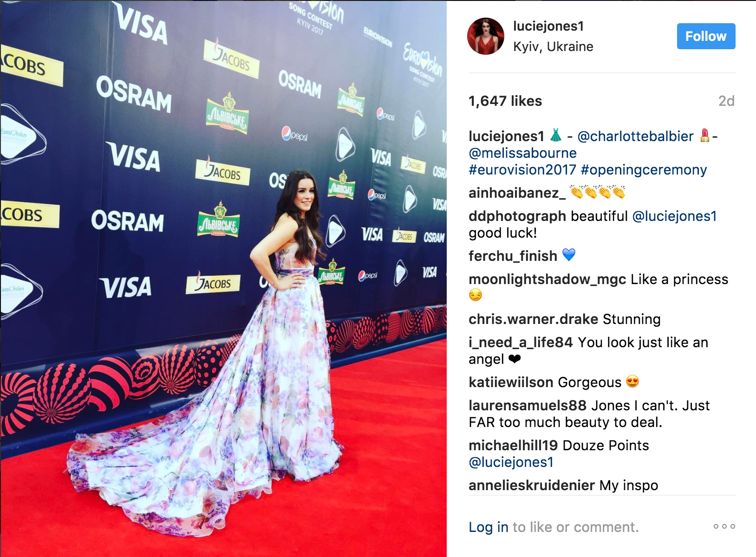This screenshot has width=756, height=557.
Task: Click @luciejones1 mention in ddphotograph comment
Action: coord(674,216)
